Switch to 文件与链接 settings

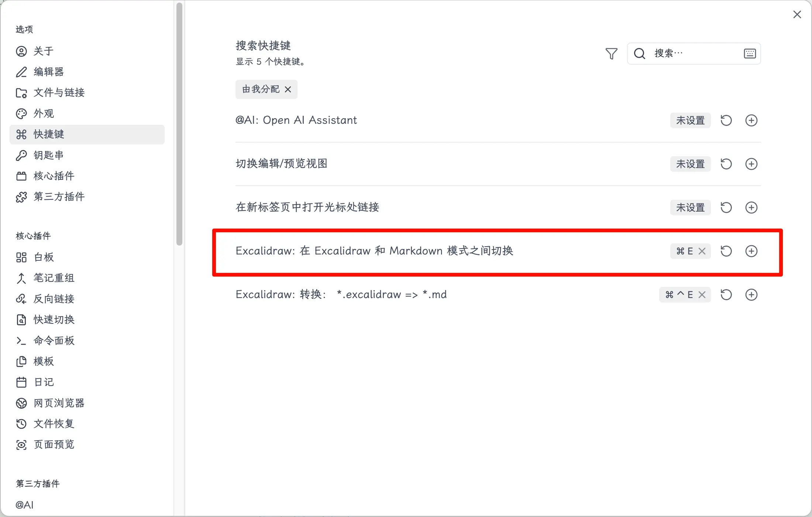click(x=59, y=92)
